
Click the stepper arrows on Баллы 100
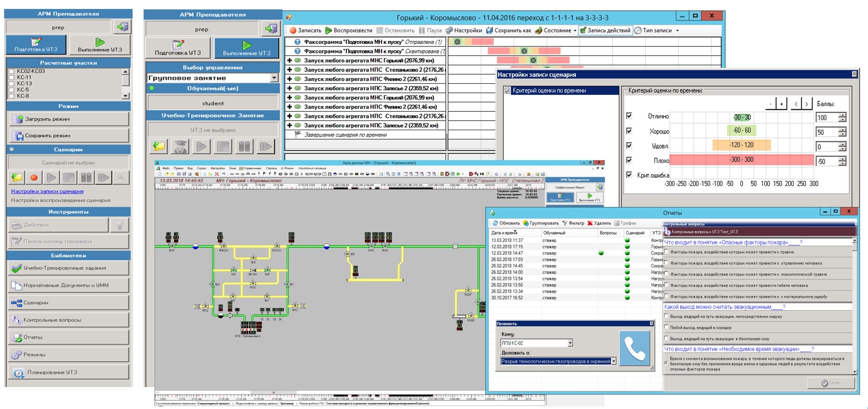click(842, 118)
